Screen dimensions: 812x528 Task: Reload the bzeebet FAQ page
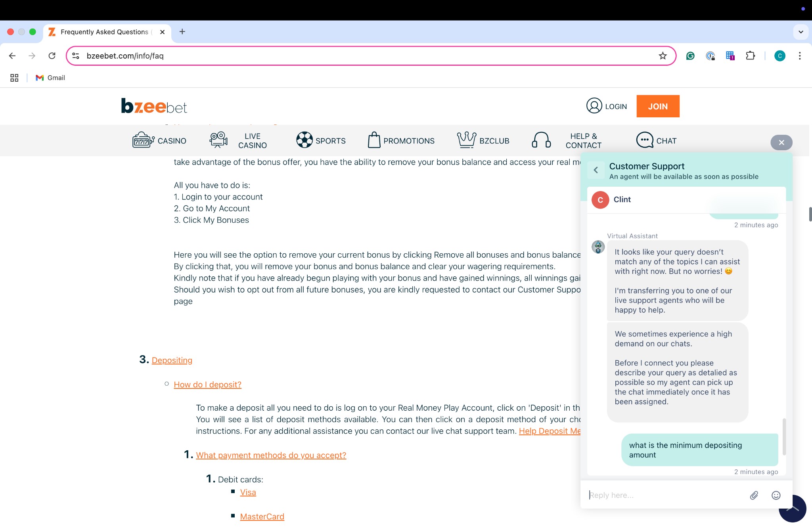coord(52,56)
